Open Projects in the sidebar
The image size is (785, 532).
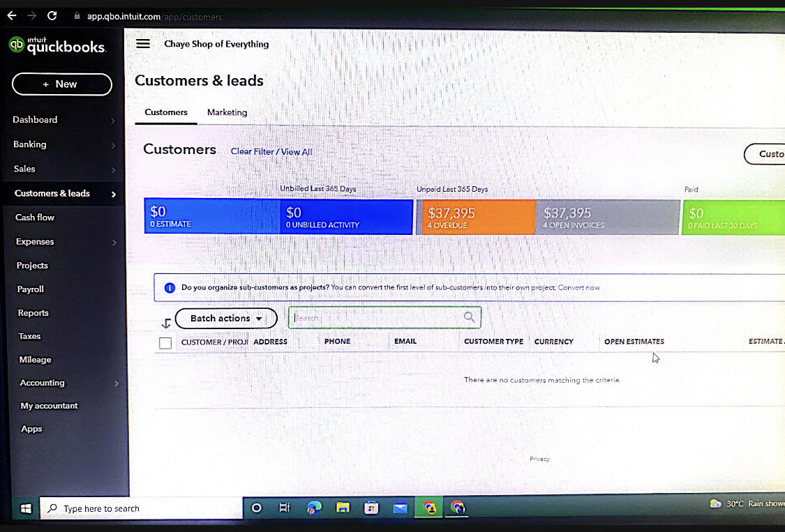coord(32,265)
